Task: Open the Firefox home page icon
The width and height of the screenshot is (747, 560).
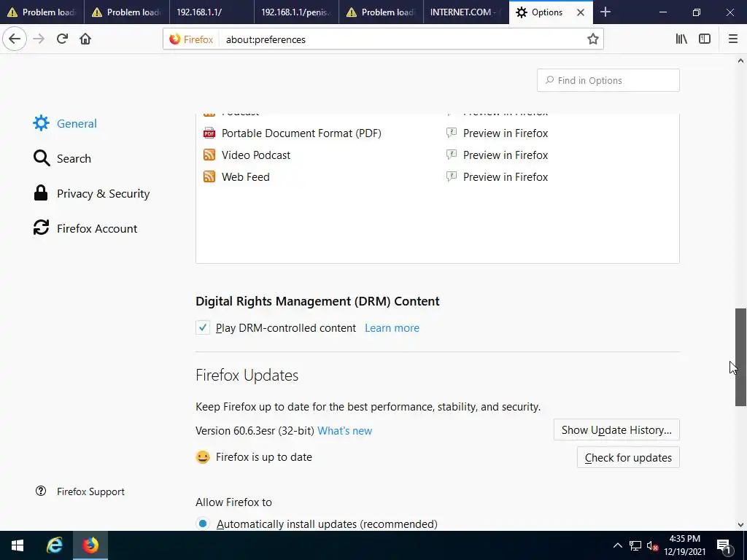Action: point(85,39)
